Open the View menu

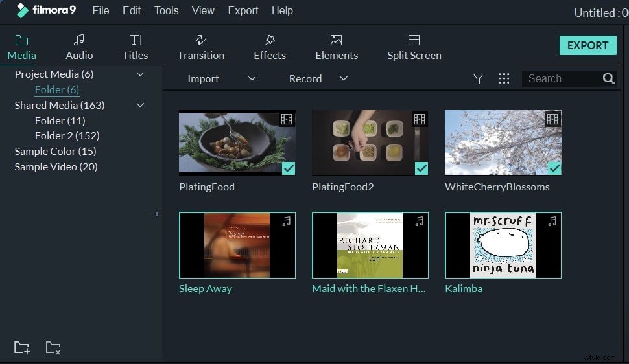(203, 10)
